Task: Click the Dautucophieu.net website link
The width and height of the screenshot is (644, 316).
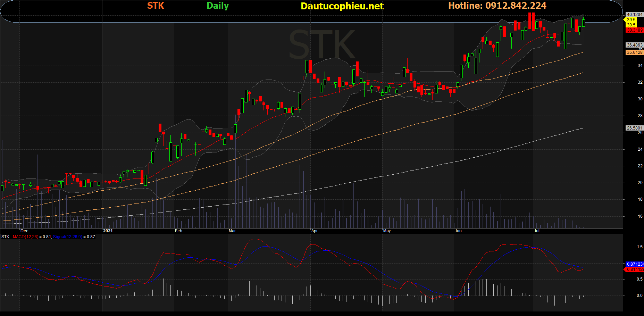Action: tap(342, 6)
